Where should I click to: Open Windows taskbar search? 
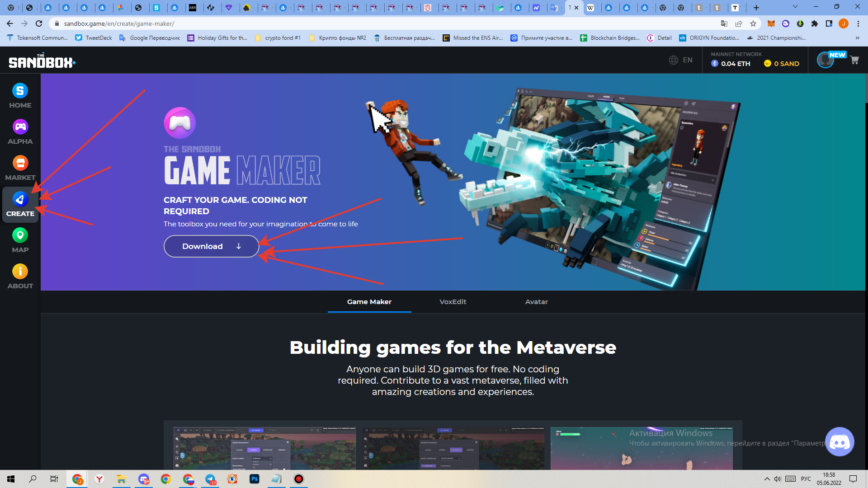tap(33, 479)
